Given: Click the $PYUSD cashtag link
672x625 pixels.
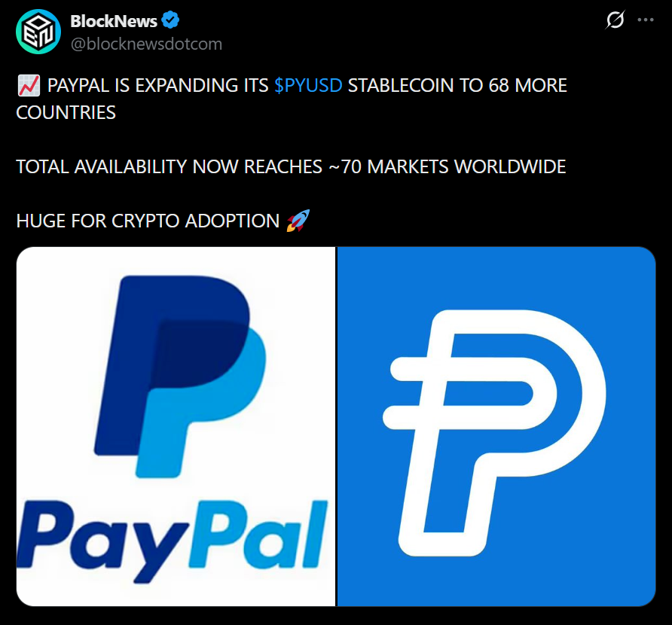Looking at the screenshot, I should (x=308, y=85).
